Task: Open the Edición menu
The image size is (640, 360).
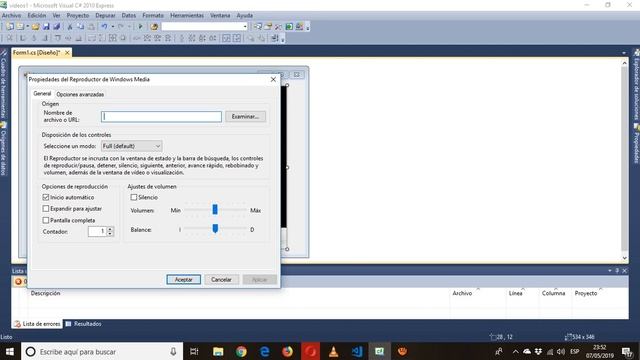Action: pos(37,15)
